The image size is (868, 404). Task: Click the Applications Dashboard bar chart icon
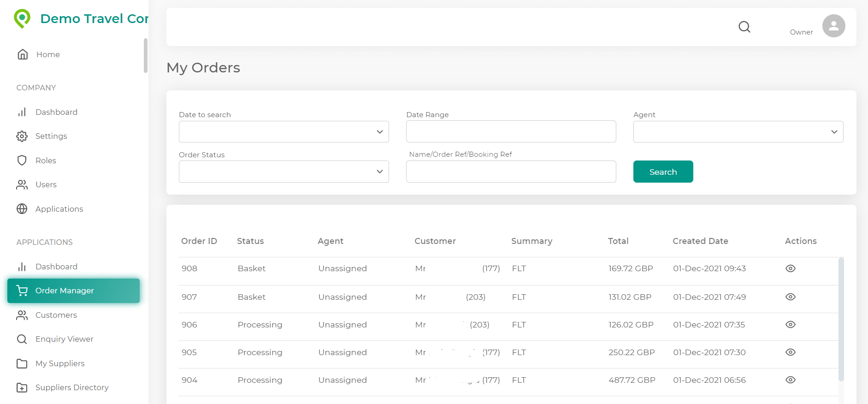[x=22, y=267]
